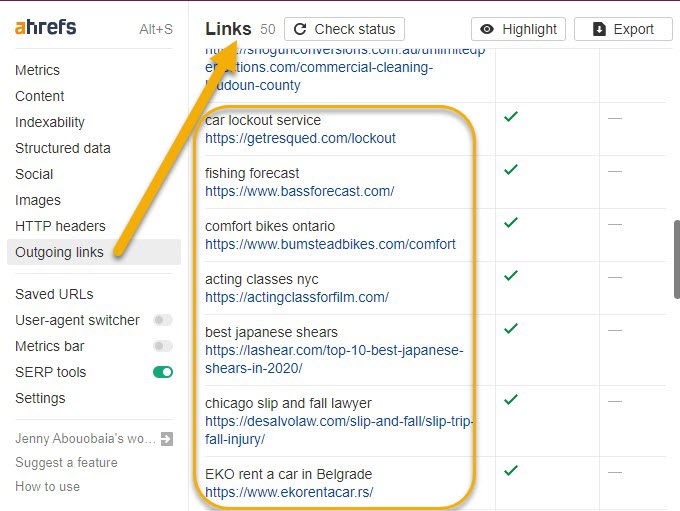The width and height of the screenshot is (680, 511).
Task: Open the Outgoing links section
Action: [59, 252]
